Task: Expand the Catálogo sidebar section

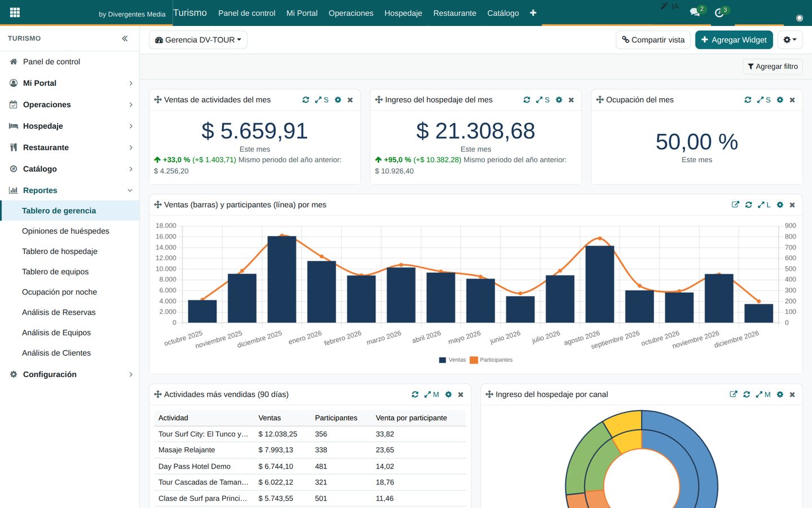Action: pos(69,169)
